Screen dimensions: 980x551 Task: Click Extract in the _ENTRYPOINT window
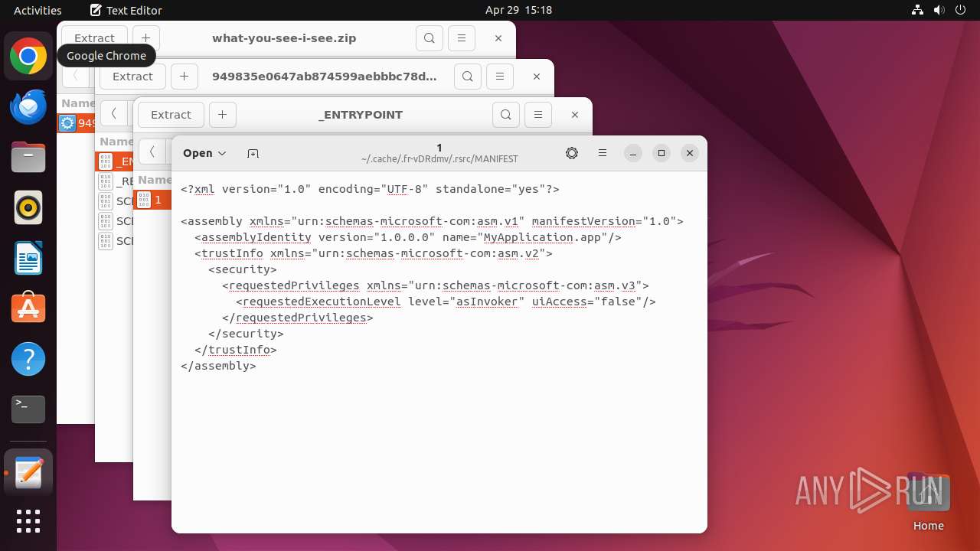[x=171, y=115]
